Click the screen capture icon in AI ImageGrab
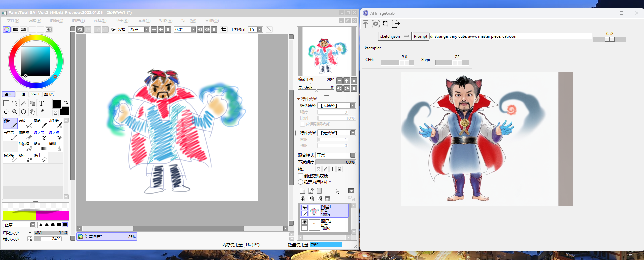 (376, 24)
